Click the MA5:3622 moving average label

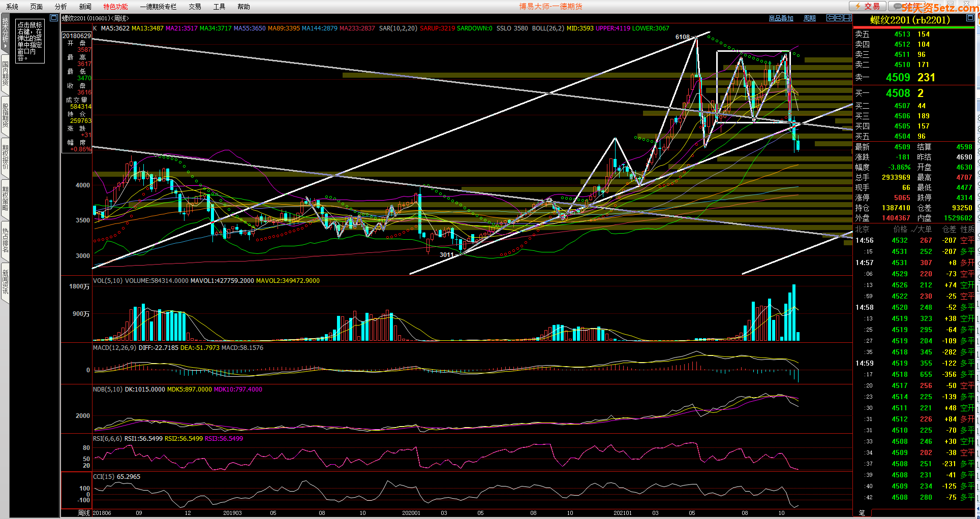115,28
